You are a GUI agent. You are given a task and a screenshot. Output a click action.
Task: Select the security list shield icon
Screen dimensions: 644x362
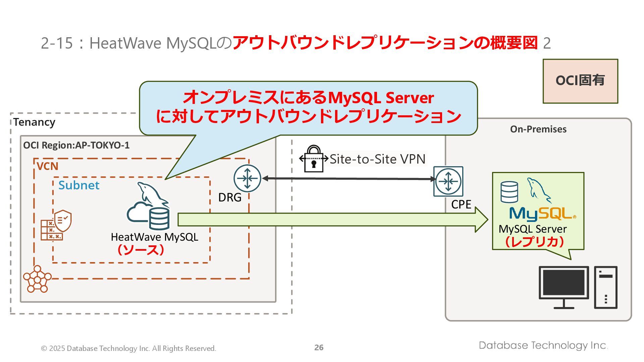pos(56,225)
